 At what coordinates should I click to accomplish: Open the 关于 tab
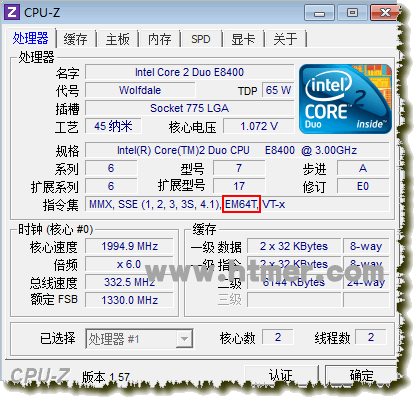[x=285, y=39]
